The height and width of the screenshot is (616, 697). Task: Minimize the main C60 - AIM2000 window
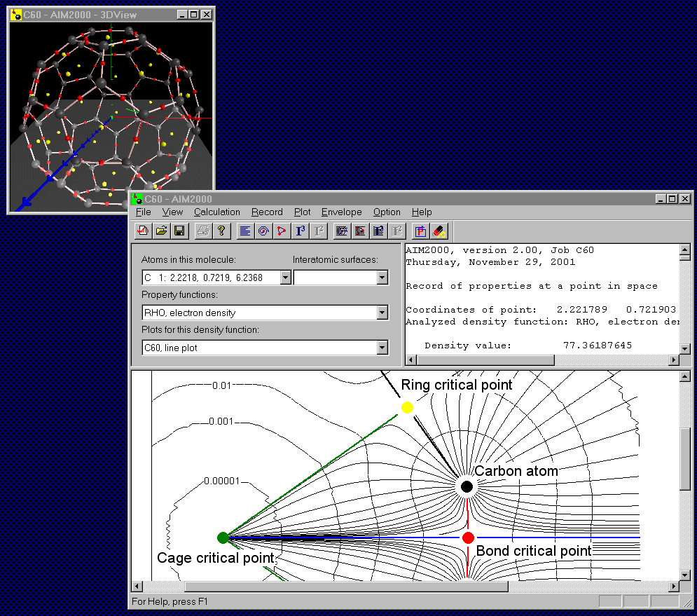(661, 199)
